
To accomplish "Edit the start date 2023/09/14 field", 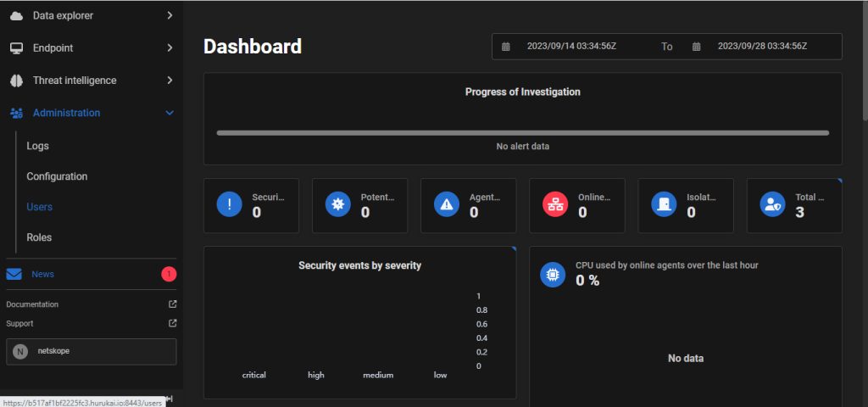I will pos(572,47).
